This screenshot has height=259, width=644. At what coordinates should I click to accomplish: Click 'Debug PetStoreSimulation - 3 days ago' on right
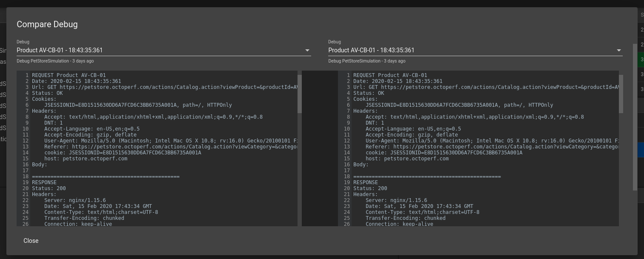[367, 61]
